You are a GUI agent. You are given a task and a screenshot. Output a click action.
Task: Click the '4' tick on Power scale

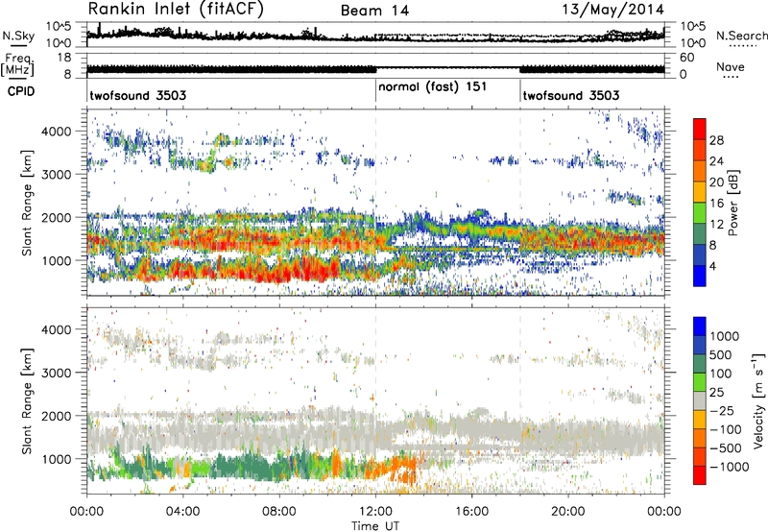tap(712, 266)
